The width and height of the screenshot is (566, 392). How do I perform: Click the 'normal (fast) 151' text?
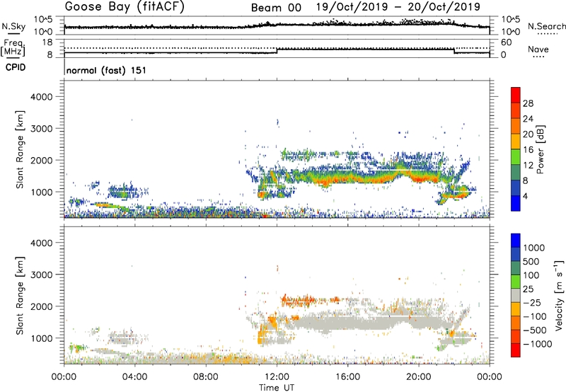pyautogui.click(x=107, y=70)
